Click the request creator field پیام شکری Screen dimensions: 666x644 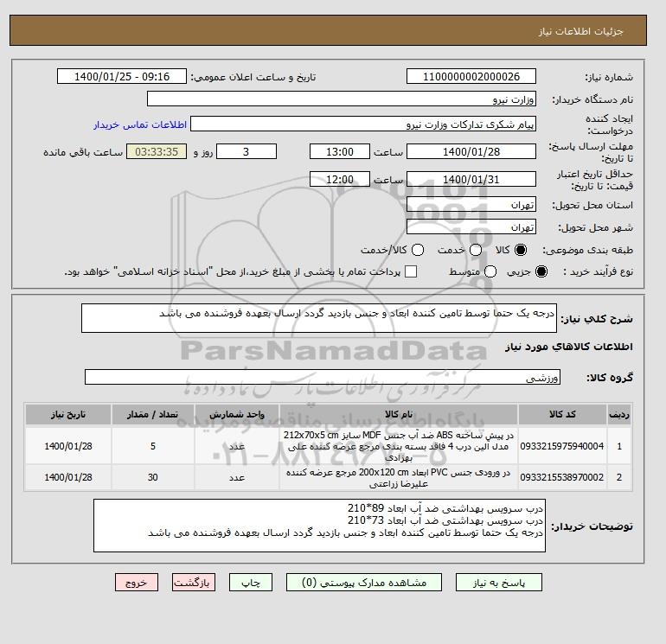tap(363, 124)
